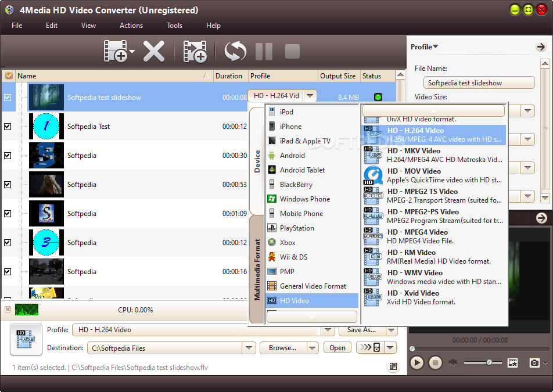This screenshot has width=553, height=392.
Task: Select Xbox category
Action: pyautogui.click(x=312, y=243)
